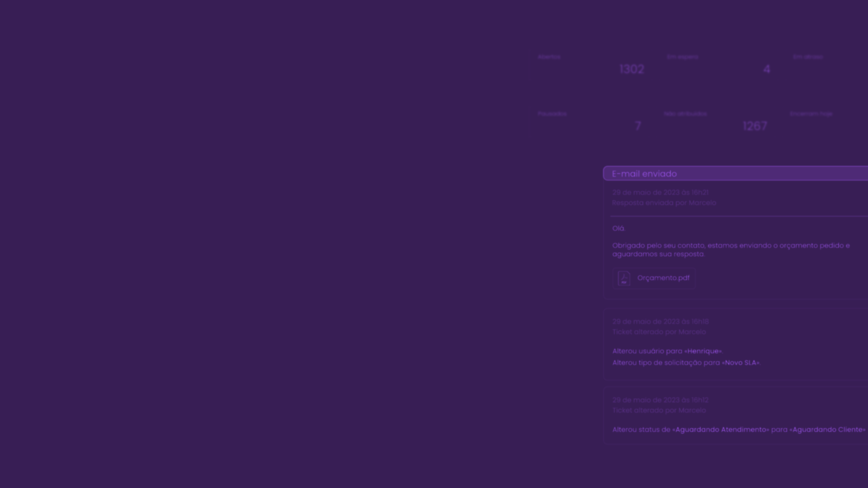
Task: Click the 1267 tickets count
Action: pyautogui.click(x=755, y=126)
